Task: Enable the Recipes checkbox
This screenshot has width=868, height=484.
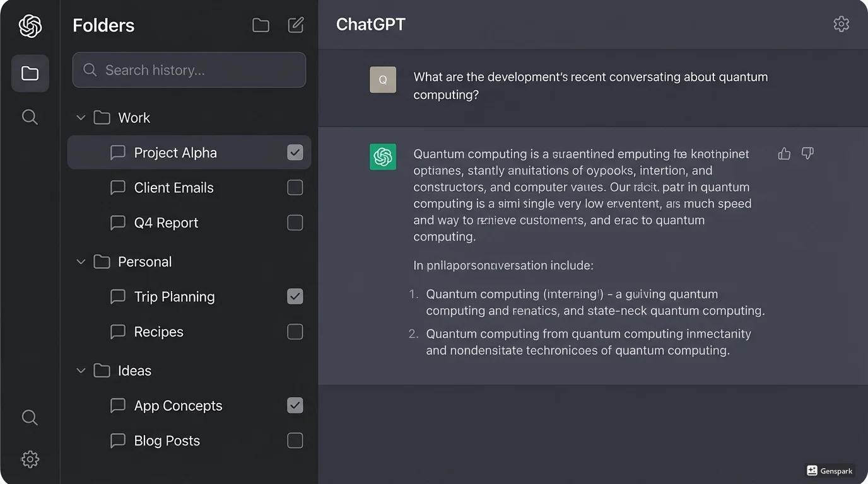Action: [295, 331]
